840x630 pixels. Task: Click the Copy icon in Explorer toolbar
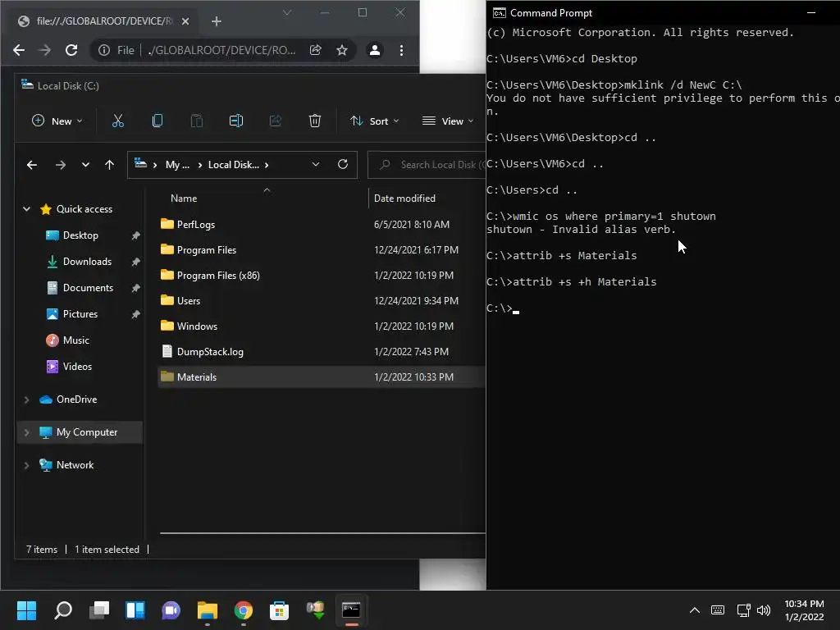click(157, 121)
